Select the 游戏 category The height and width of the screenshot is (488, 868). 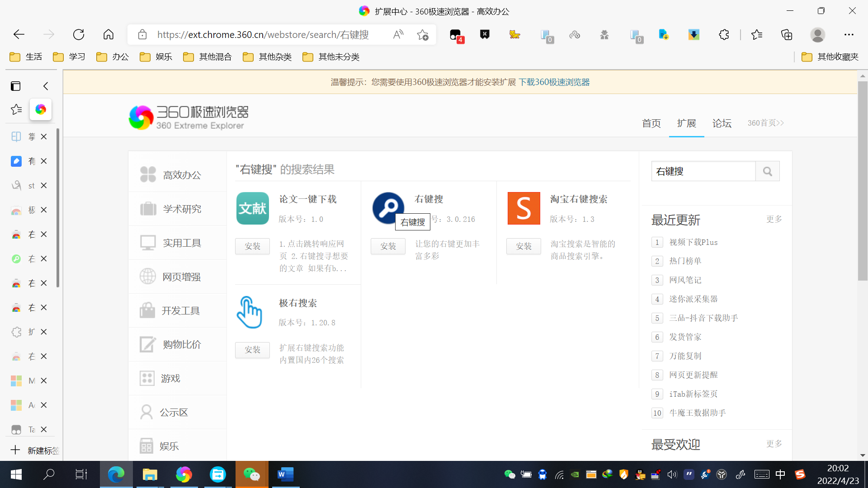pos(177,378)
